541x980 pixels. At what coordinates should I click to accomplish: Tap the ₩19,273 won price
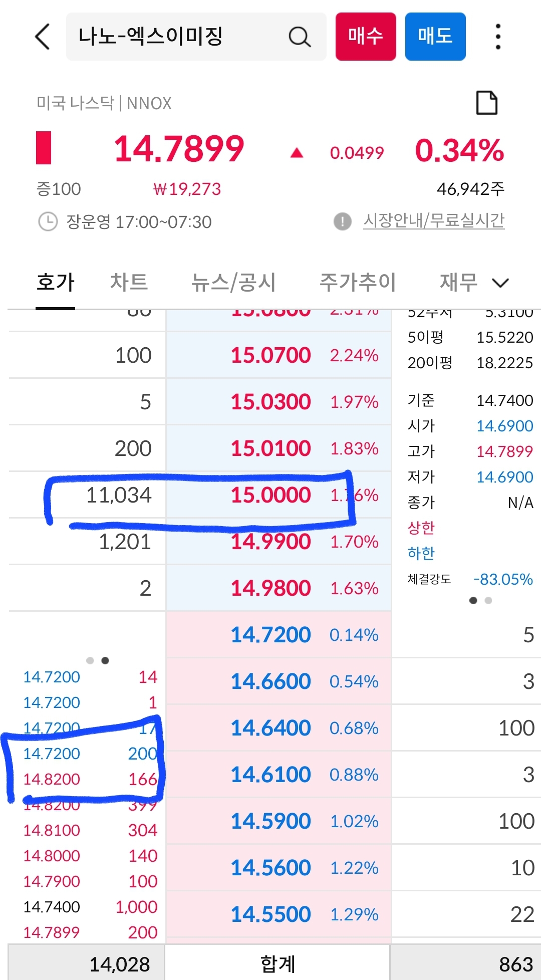[x=187, y=189]
